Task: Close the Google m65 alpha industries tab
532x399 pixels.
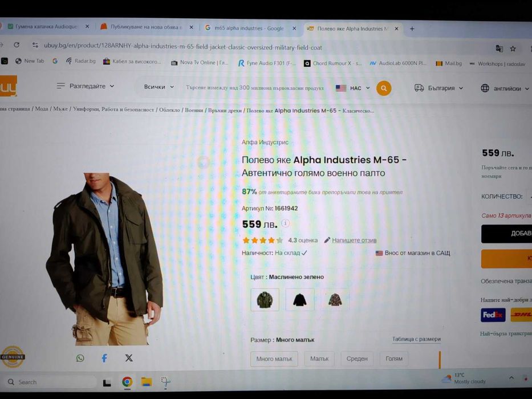Action: point(294,28)
